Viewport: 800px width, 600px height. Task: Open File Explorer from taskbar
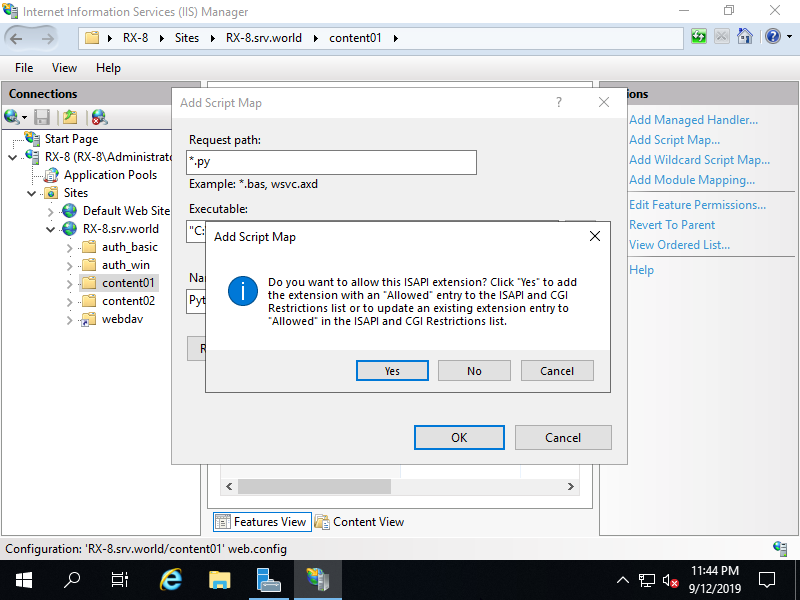[220, 580]
